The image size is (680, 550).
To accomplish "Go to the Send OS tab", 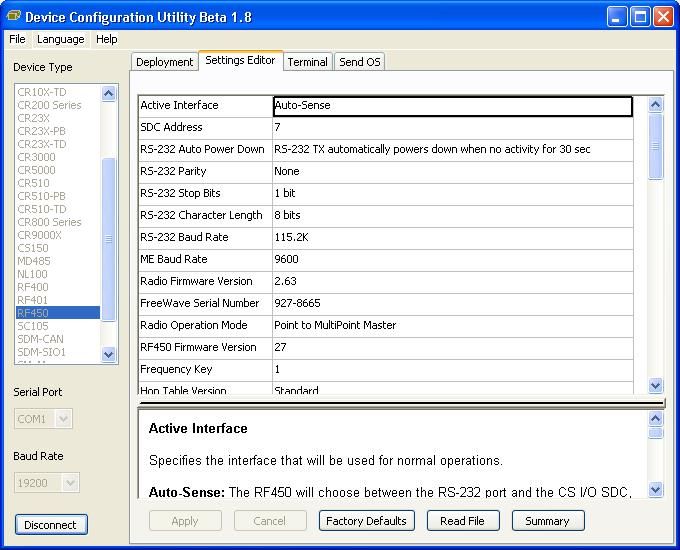I will (x=360, y=62).
